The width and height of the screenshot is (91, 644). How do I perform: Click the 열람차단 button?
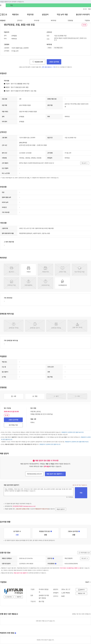(x=18, y=597)
